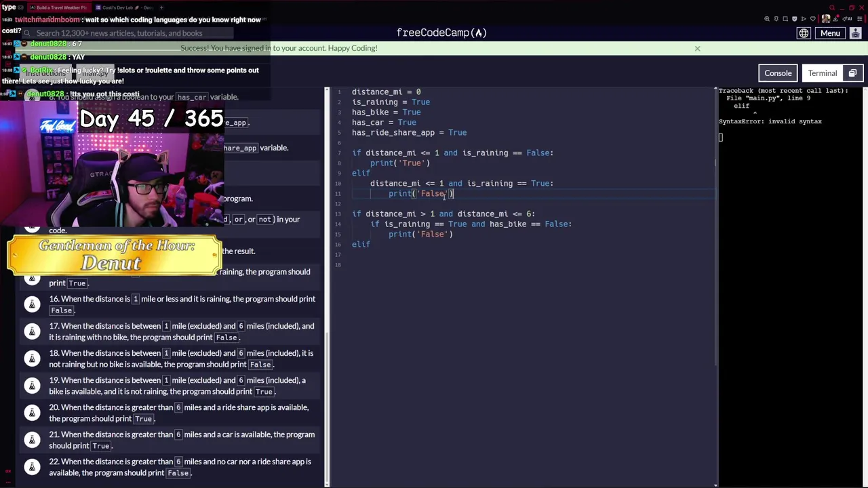Place cursor on 'distance_mi = 0' line
The width and height of the screenshot is (868, 488).
tap(386, 91)
